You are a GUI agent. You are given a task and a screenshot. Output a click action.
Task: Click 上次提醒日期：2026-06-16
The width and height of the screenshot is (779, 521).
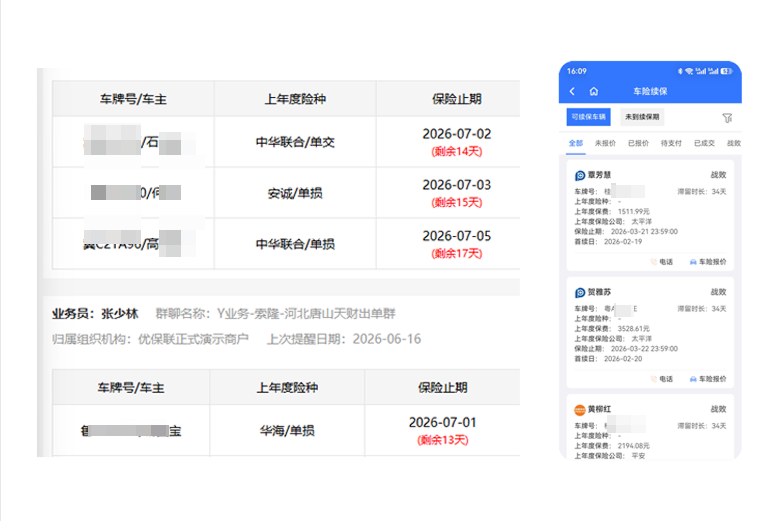(344, 339)
